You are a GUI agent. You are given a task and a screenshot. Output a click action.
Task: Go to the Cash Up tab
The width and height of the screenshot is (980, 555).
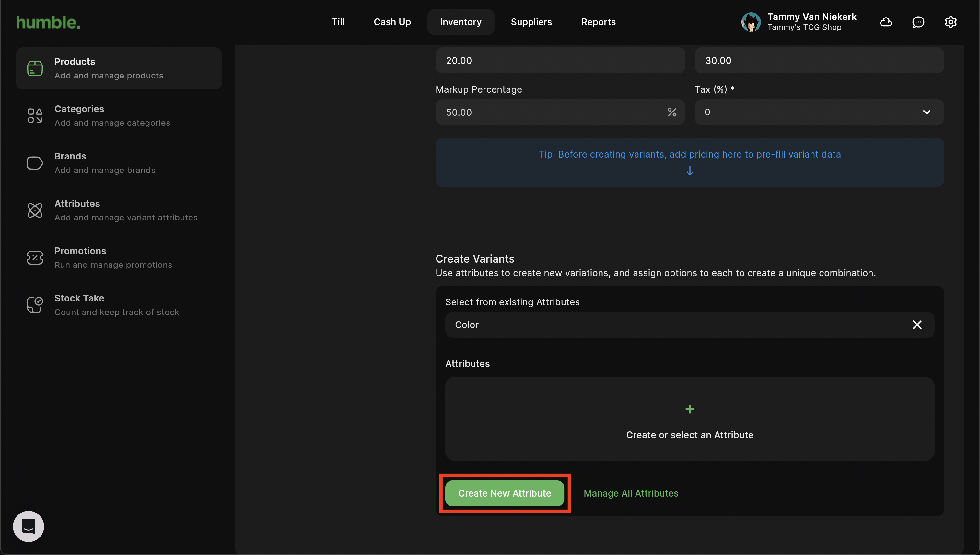pos(392,22)
